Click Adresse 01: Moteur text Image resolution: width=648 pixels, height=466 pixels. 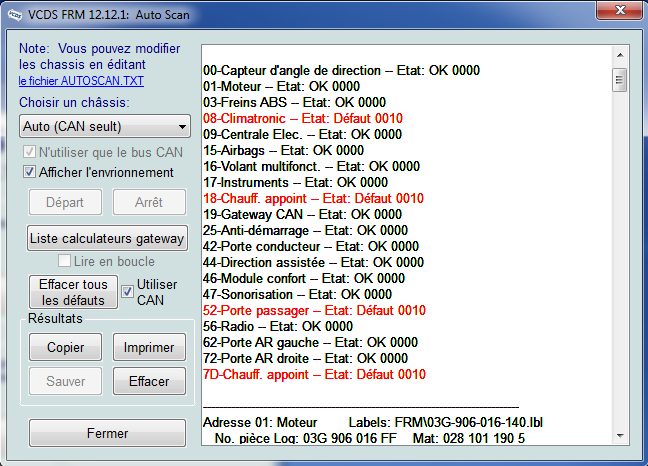260,422
